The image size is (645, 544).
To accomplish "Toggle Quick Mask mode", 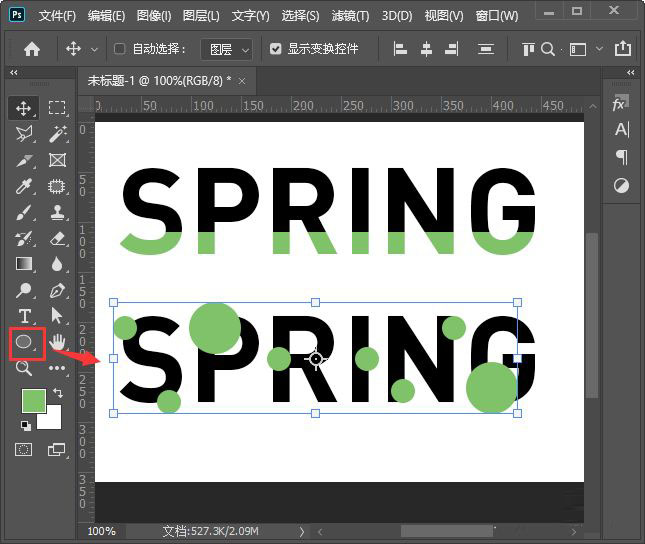I will pos(23,449).
